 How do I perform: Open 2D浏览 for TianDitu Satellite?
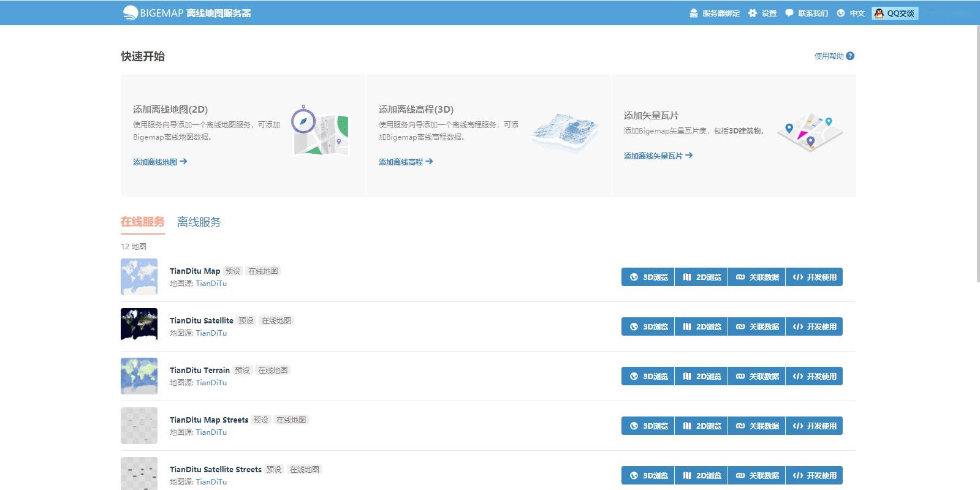[702, 326]
